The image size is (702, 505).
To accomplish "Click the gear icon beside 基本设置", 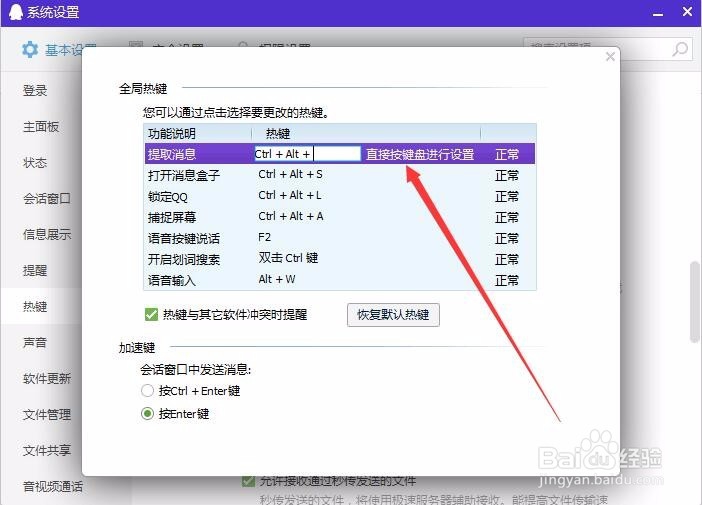I will click(x=30, y=49).
